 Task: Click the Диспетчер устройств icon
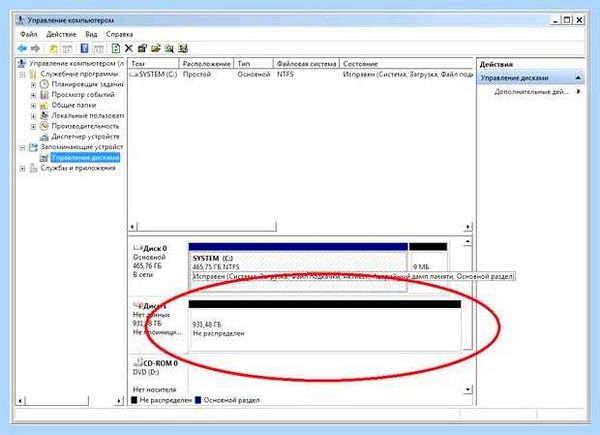(44, 137)
